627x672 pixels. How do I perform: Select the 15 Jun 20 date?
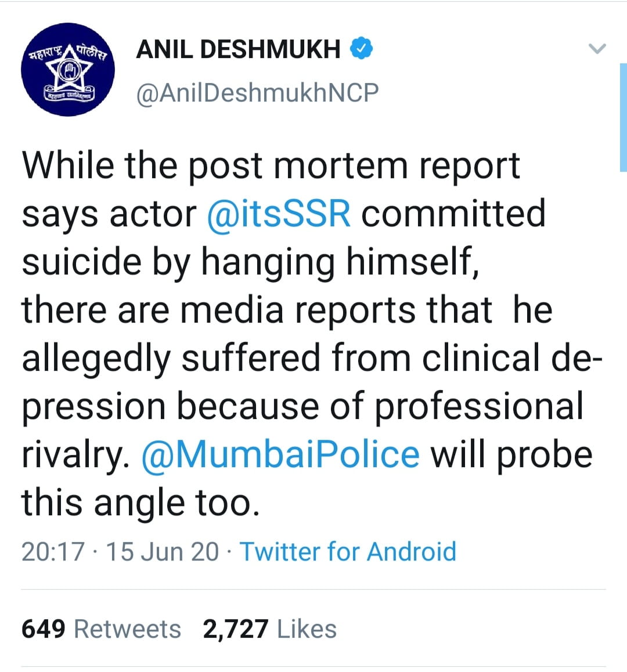coord(163,551)
